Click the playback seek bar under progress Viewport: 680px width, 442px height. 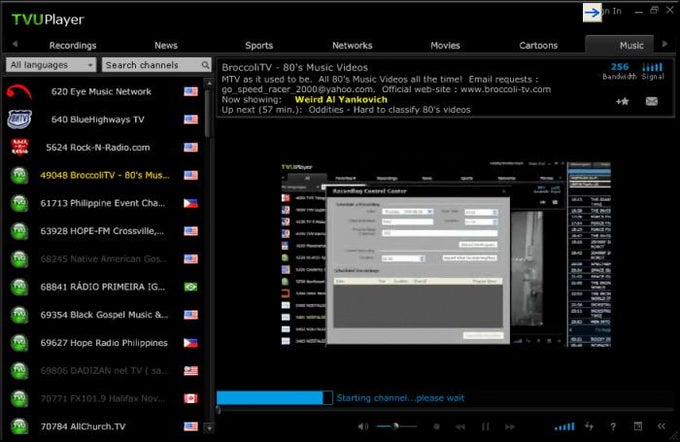point(445,409)
